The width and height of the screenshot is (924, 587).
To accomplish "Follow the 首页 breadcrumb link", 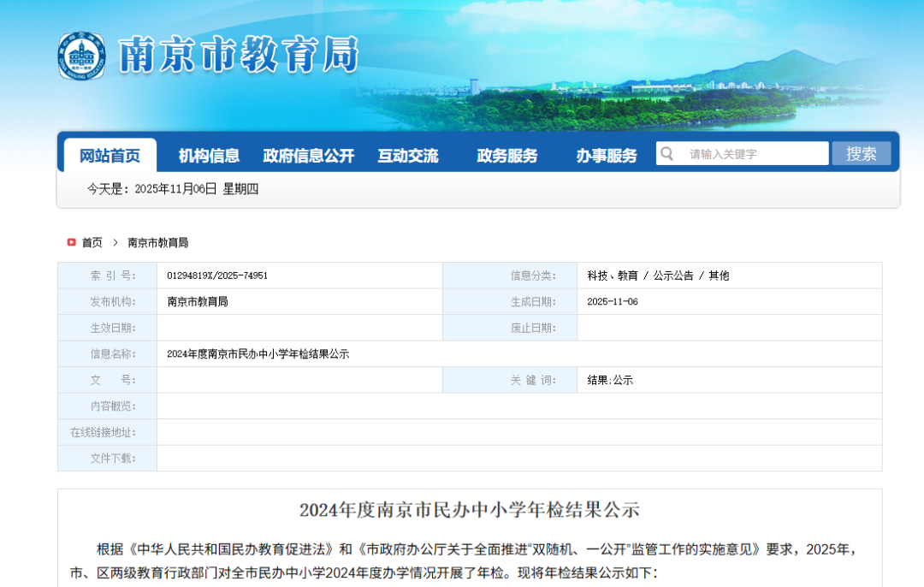I will pyautogui.click(x=92, y=242).
